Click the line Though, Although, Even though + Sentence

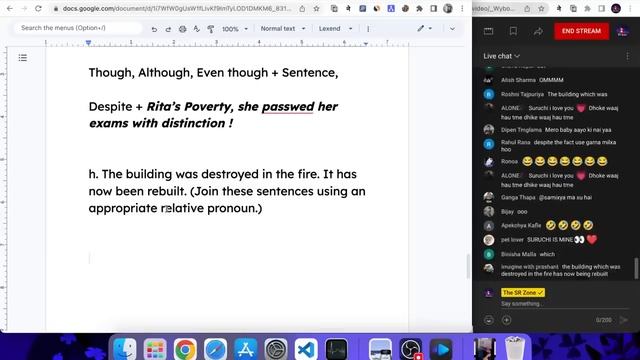point(213,73)
